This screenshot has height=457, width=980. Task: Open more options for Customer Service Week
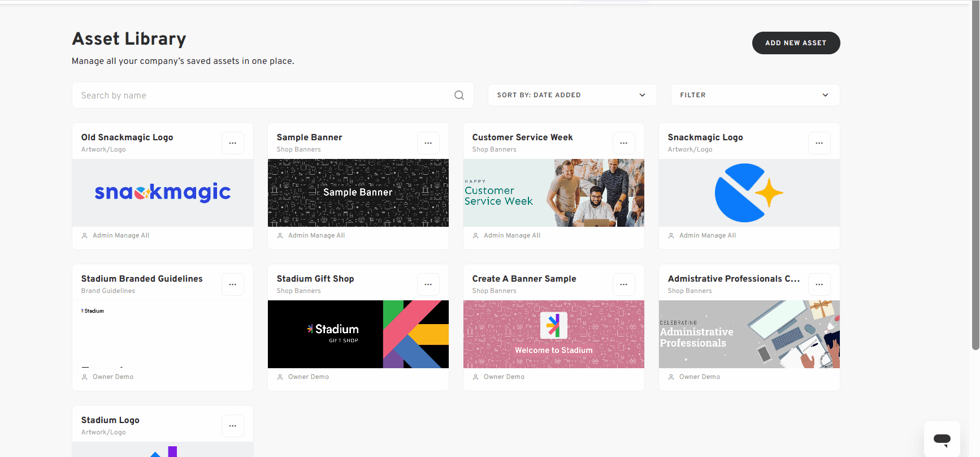[x=624, y=143]
